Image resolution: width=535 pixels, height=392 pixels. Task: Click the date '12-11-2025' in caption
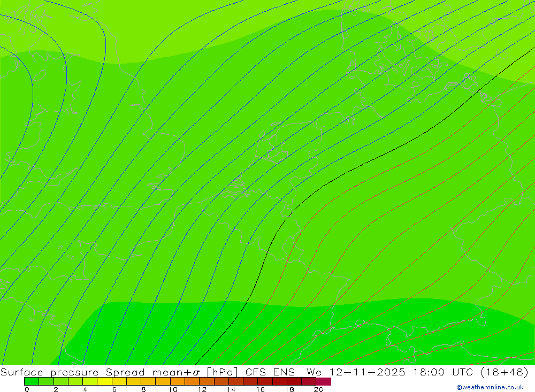pos(367,372)
